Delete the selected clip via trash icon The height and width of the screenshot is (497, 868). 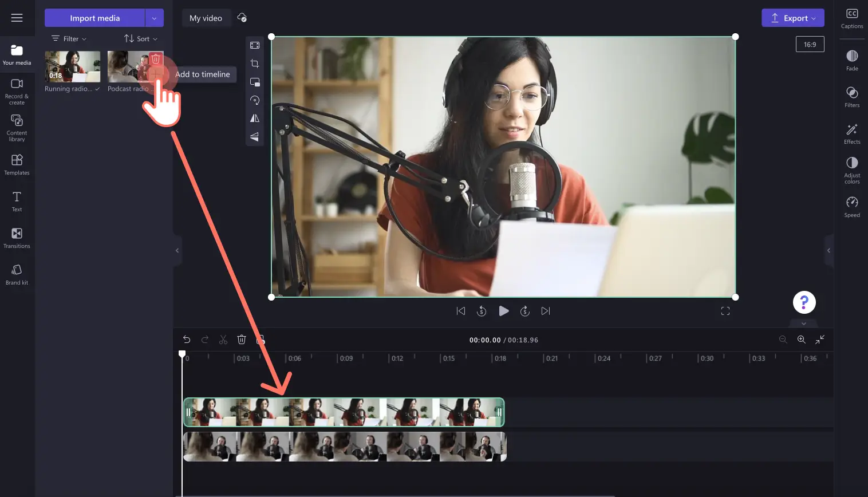coord(242,339)
